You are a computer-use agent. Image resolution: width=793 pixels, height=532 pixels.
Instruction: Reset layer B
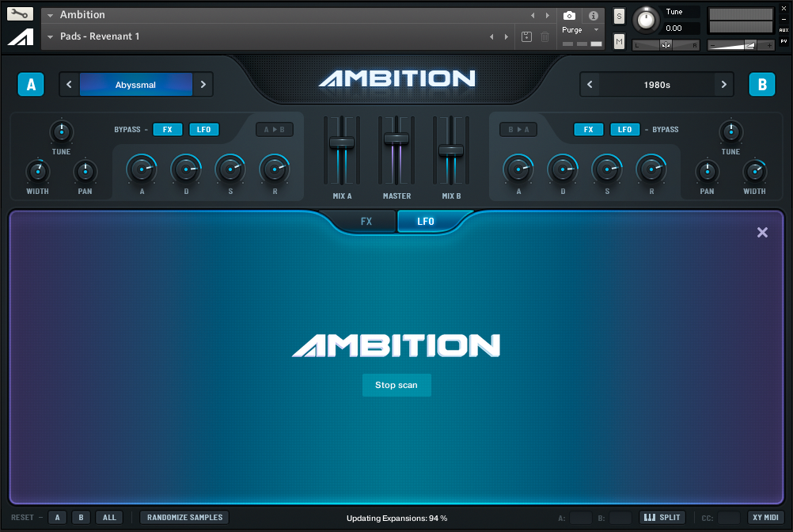(x=81, y=517)
